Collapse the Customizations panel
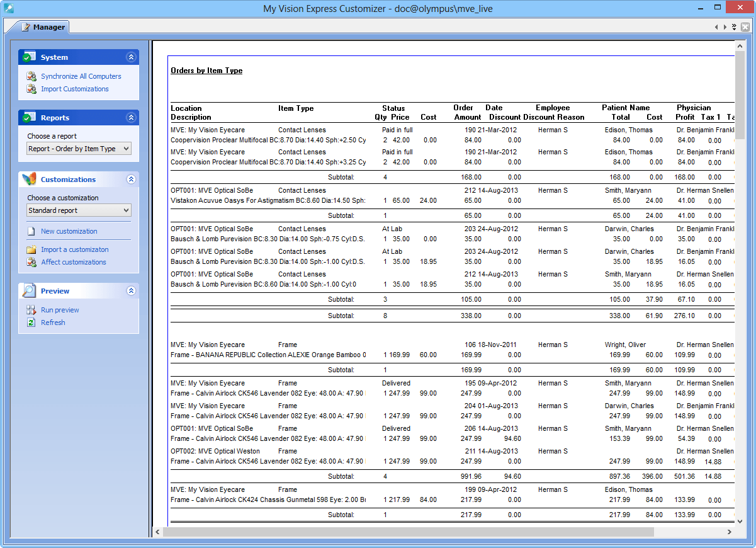The width and height of the screenshot is (756, 548). [131, 179]
